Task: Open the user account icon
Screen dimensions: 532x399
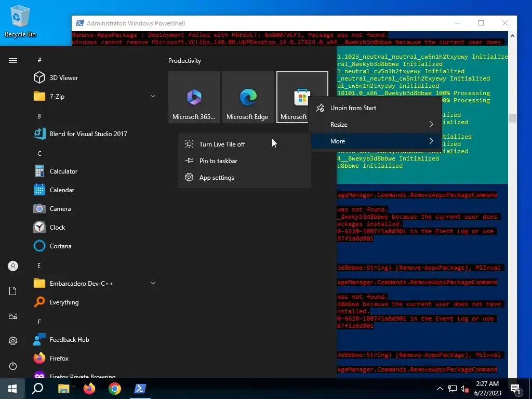Action: pyautogui.click(x=13, y=266)
